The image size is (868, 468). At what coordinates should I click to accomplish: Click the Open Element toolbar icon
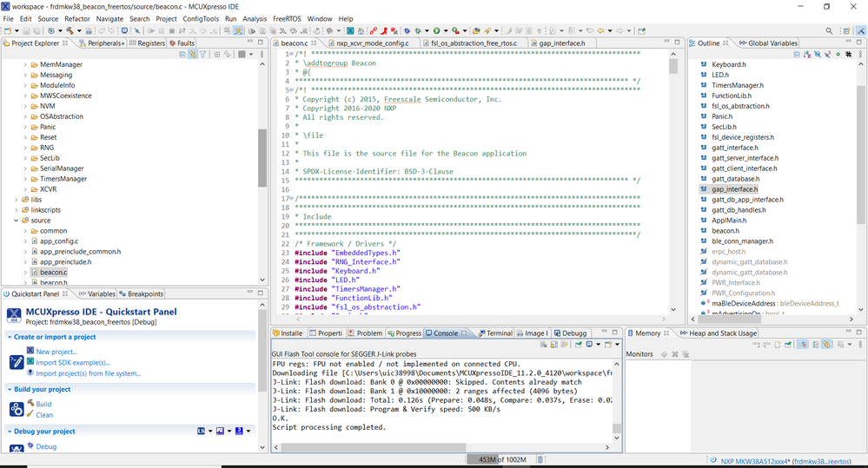pos(476,30)
